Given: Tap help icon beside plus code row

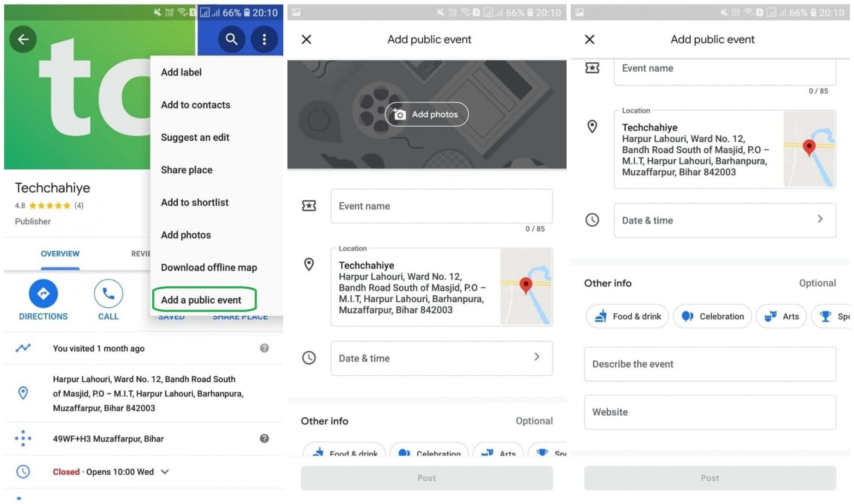Looking at the screenshot, I should [x=264, y=439].
